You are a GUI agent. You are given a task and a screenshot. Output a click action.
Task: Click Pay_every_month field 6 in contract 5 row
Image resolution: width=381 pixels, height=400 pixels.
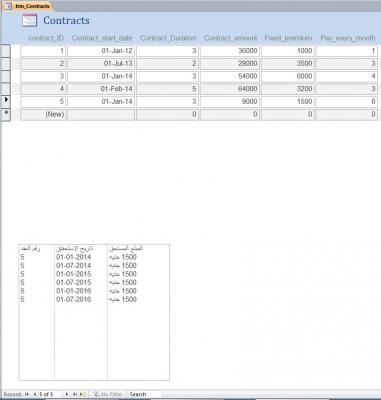[x=347, y=102]
